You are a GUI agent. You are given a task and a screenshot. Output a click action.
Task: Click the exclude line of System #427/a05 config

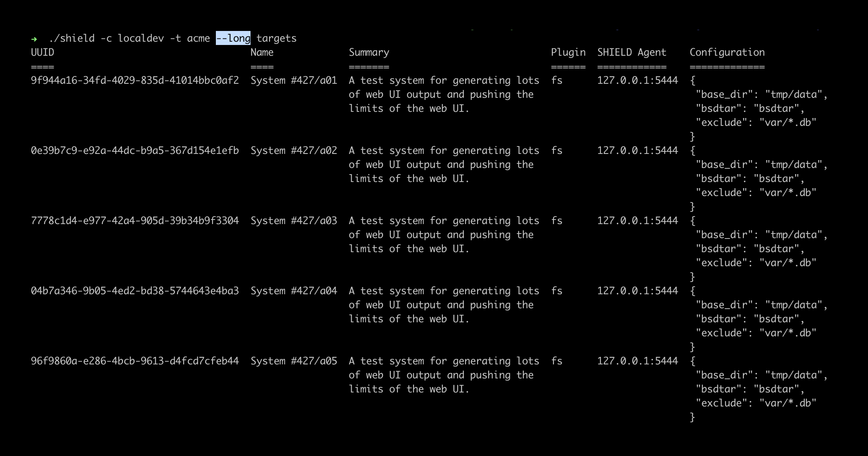756,403
